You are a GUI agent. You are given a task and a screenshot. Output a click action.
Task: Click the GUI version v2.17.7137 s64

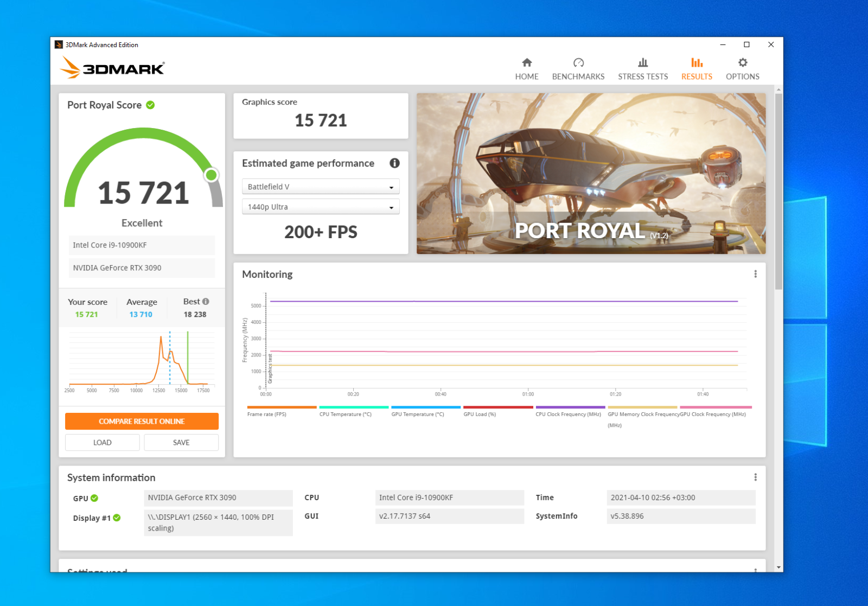(x=450, y=516)
